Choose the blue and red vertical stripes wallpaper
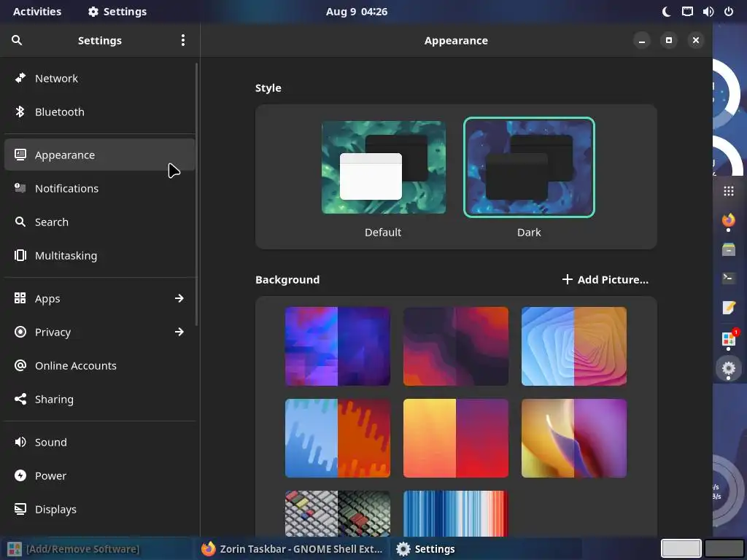Viewport: 747px width, 560px height. click(455, 513)
